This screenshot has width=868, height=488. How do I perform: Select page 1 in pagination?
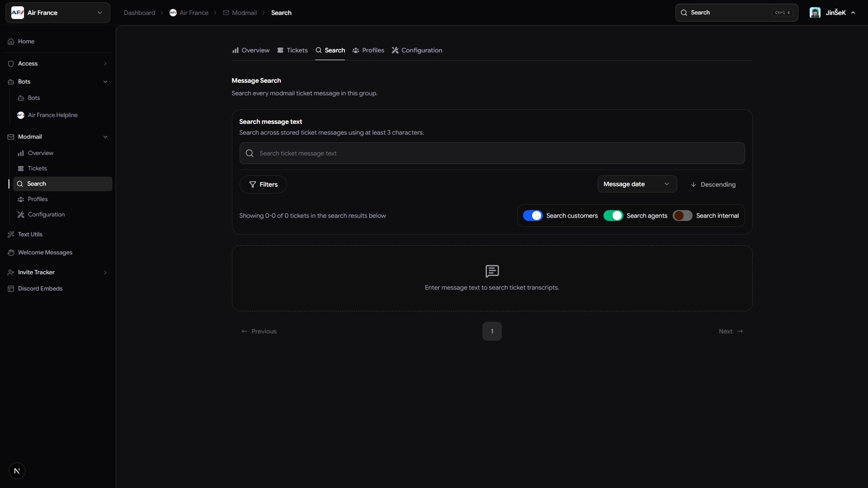tap(492, 331)
